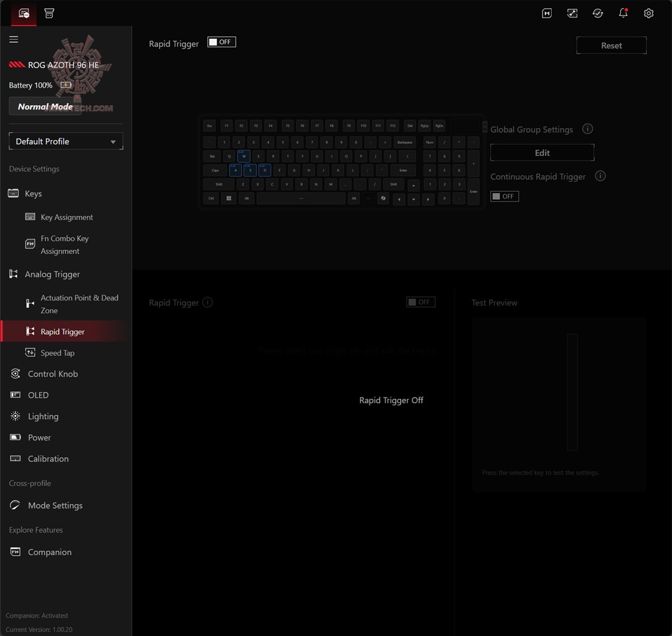This screenshot has height=636, width=672.
Task: Select the Num key on keyboard layout
Action: tap(429, 142)
